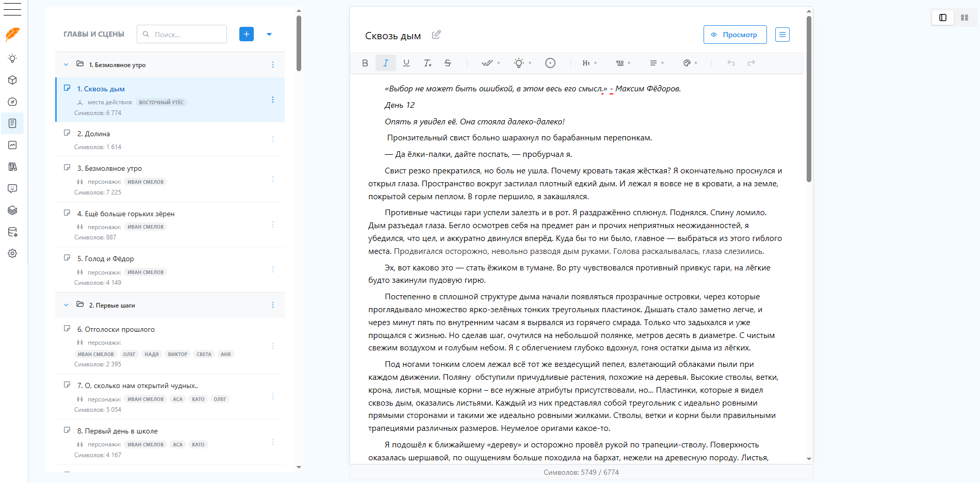Open options menu for scene Долина

(273, 139)
